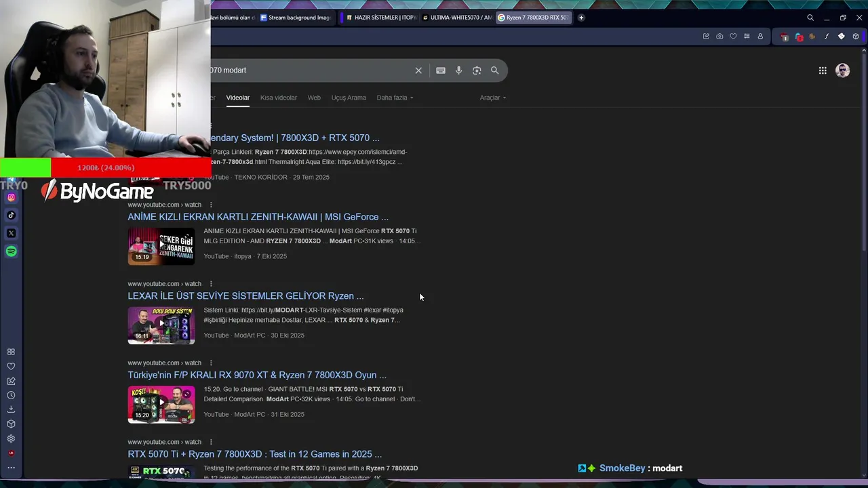Image resolution: width=868 pixels, height=488 pixels.
Task: Open browser settings gear in the sidebar
Action: pyautogui.click(x=11, y=439)
